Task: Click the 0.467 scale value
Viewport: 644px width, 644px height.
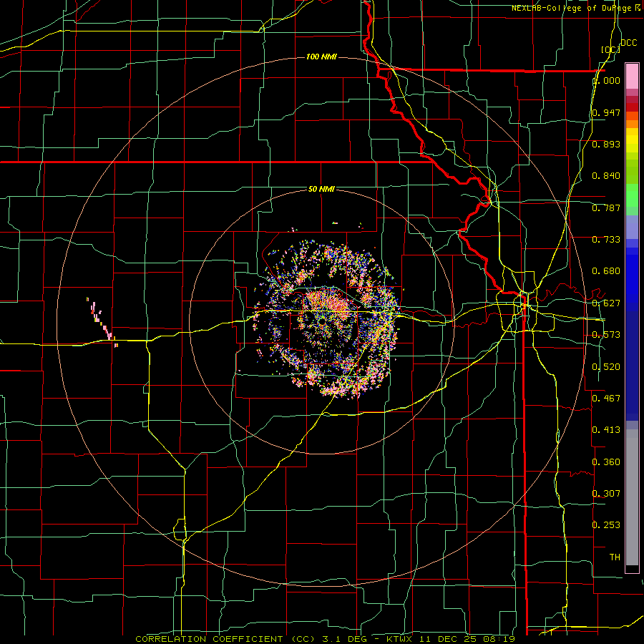Action: 606,399
